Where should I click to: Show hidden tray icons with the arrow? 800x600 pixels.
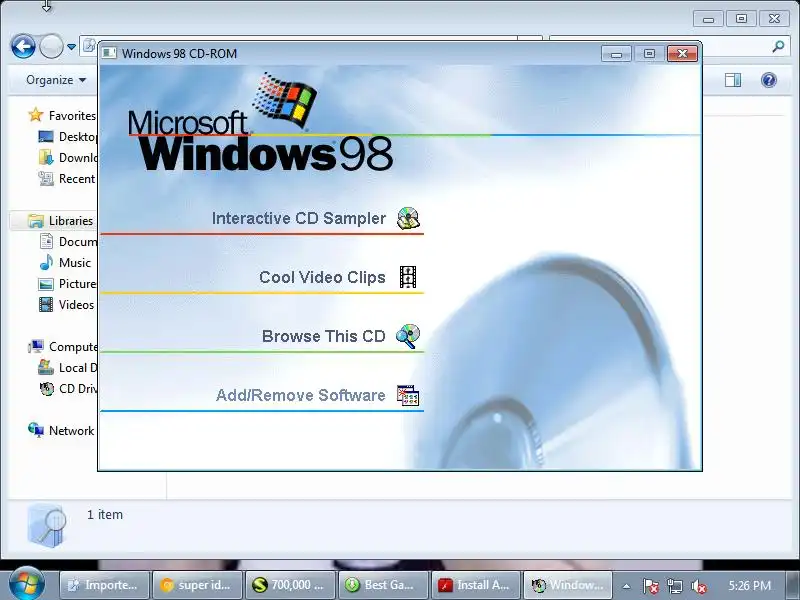click(x=626, y=586)
